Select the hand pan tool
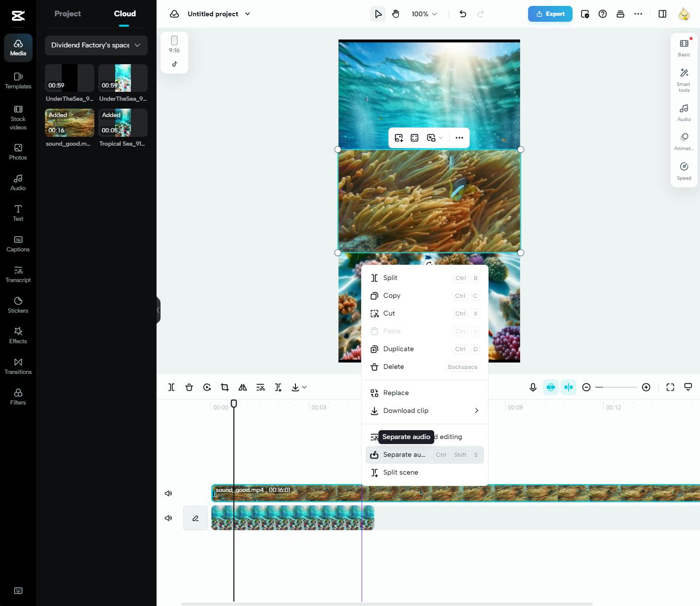This screenshot has height=606, width=700. tap(396, 14)
